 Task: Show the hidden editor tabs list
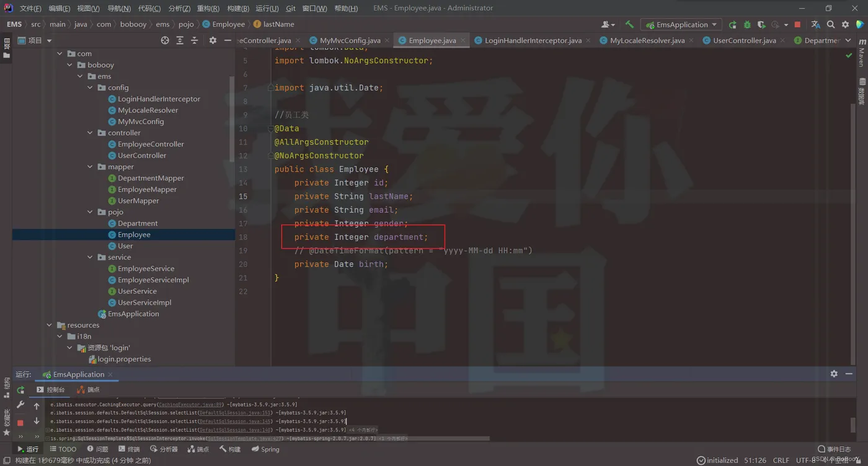click(849, 40)
